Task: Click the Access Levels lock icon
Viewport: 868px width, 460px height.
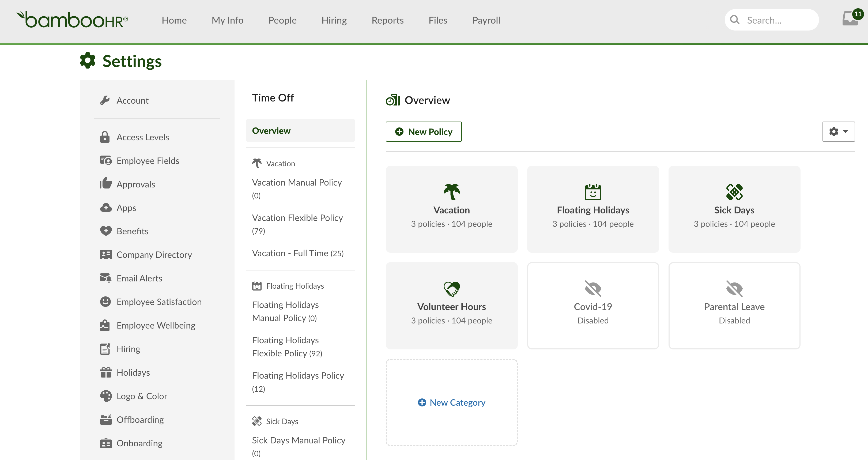Action: pyautogui.click(x=105, y=137)
